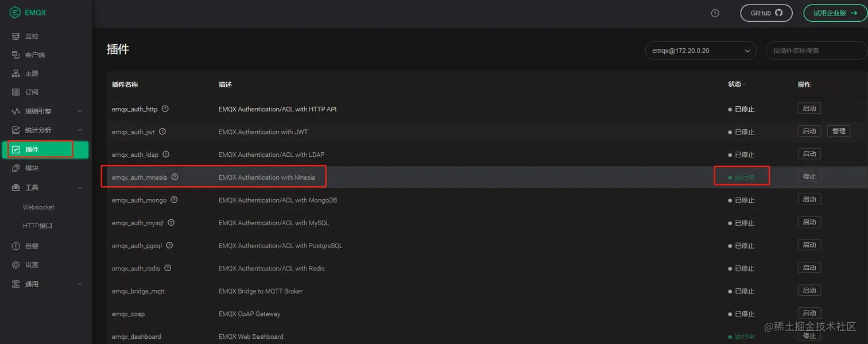
Task: Open the GitHub button
Action: (x=766, y=13)
